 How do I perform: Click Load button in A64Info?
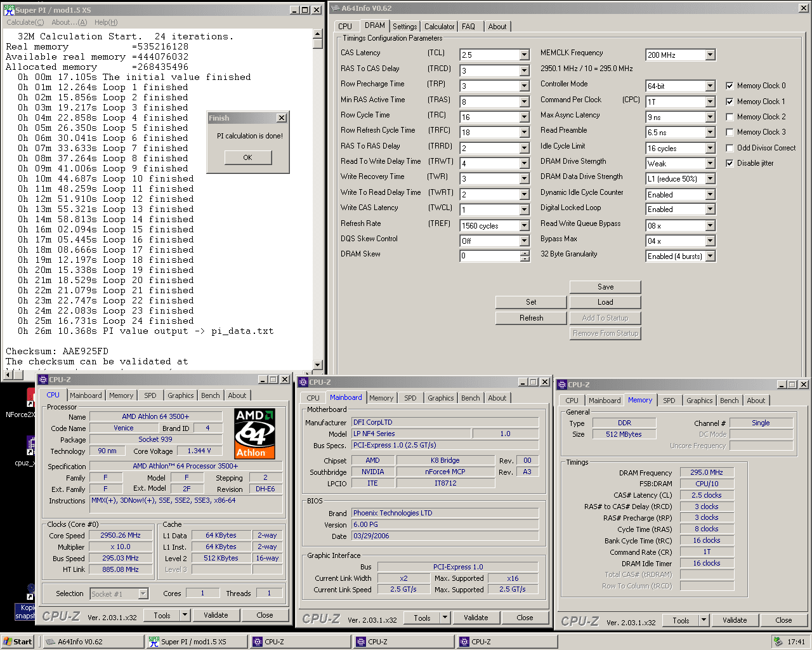click(x=605, y=302)
